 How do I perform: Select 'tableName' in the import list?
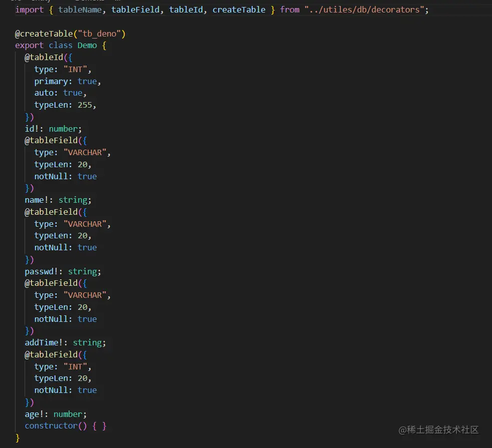coord(80,10)
